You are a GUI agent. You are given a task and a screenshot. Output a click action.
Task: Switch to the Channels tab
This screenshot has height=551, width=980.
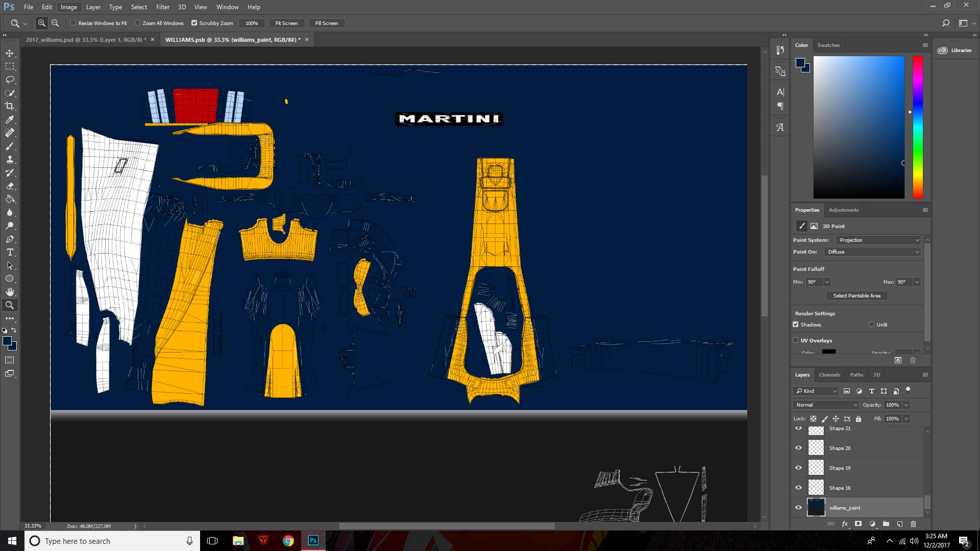click(x=829, y=375)
